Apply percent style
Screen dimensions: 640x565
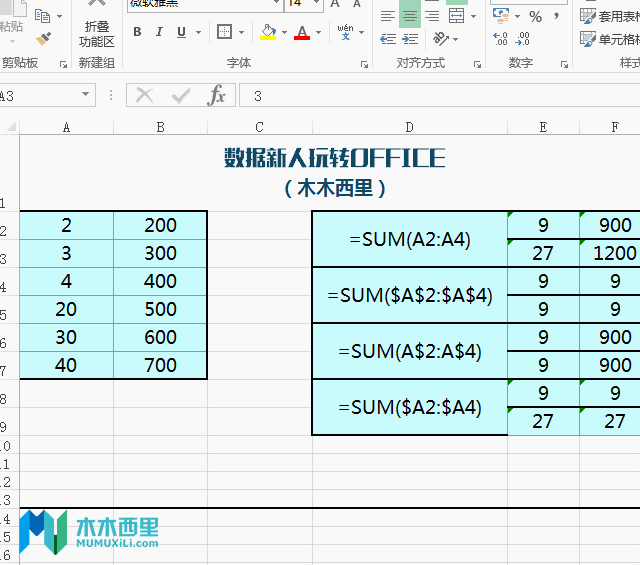(x=535, y=16)
